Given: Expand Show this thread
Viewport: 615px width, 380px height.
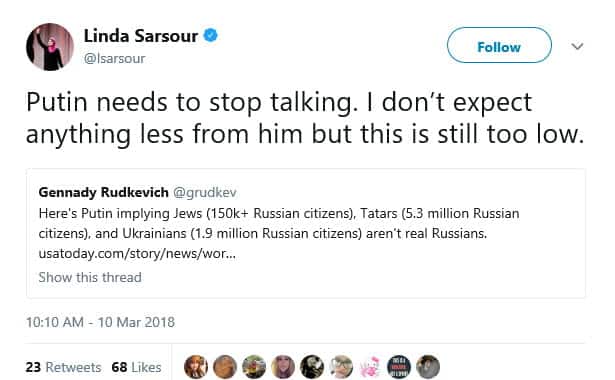Looking at the screenshot, I should pos(90,277).
